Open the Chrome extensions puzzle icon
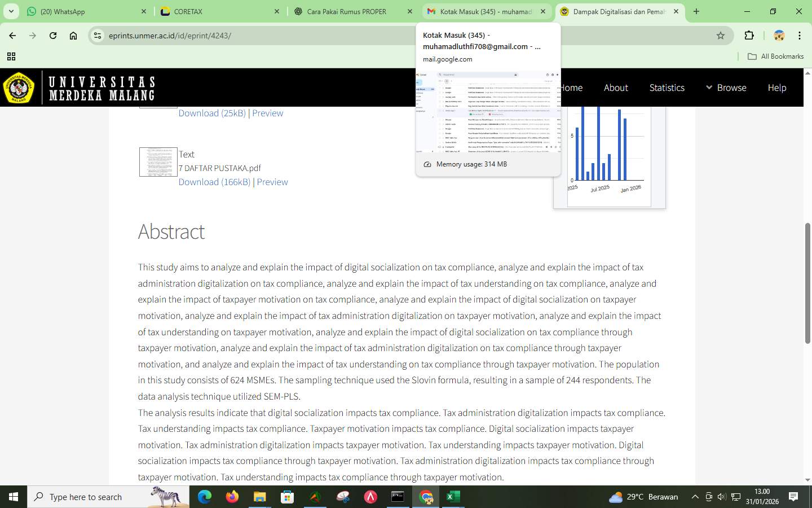This screenshot has height=508, width=812. pyautogui.click(x=749, y=35)
